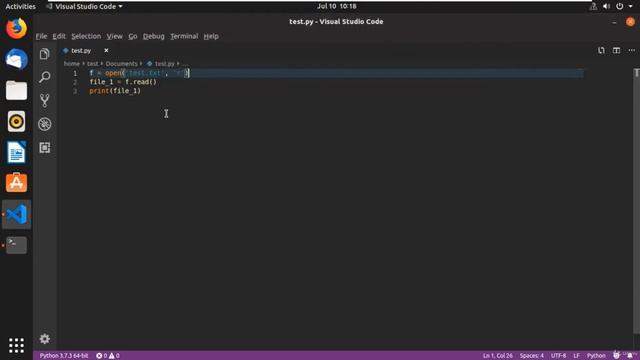Open the Manage gear icon
Screen dimensions: 640x360
44,338
